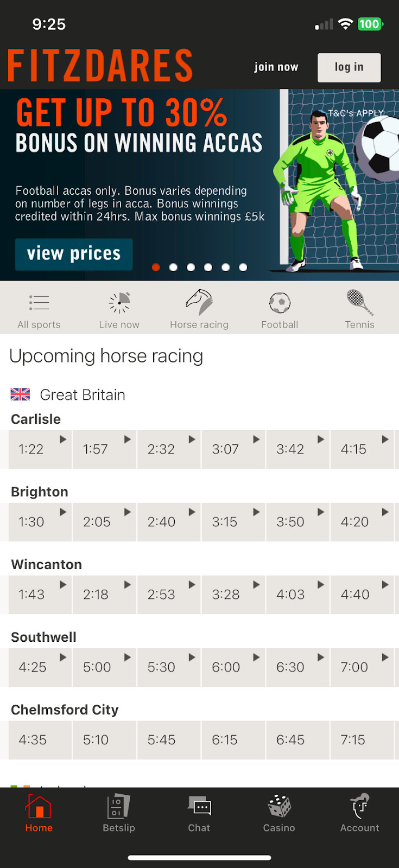Tap the join now link

click(x=276, y=67)
